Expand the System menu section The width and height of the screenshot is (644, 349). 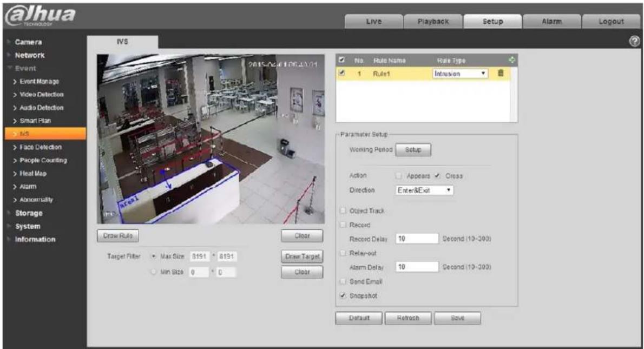[28, 226]
